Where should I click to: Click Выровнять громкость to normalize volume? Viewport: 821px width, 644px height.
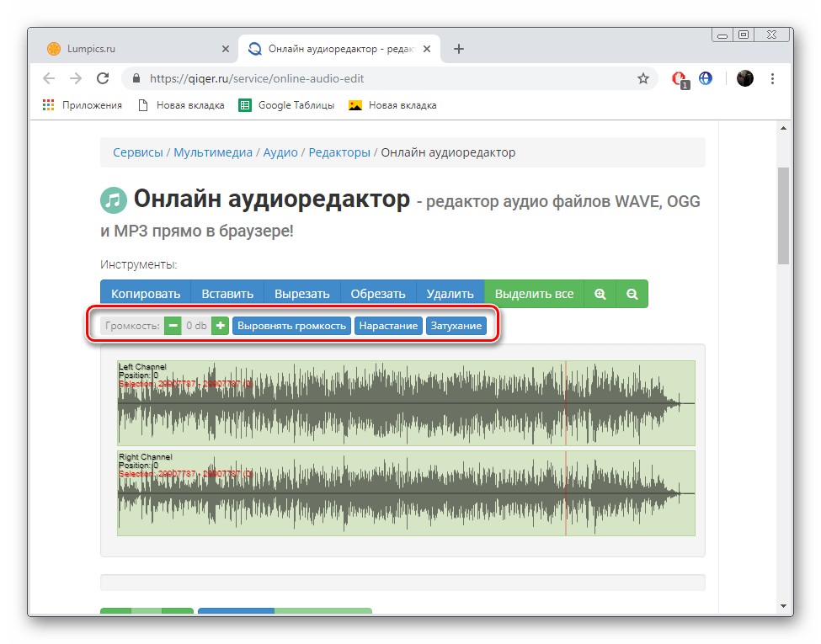(291, 325)
